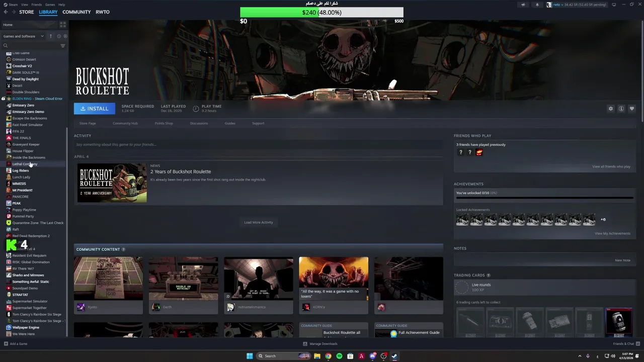
Task: Open advanced library filter icon
Action: click(x=63, y=46)
